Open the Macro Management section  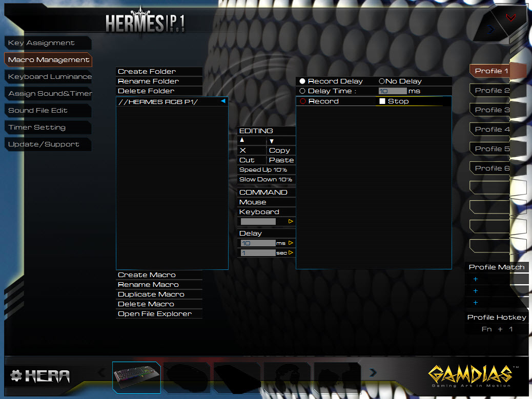(x=48, y=59)
